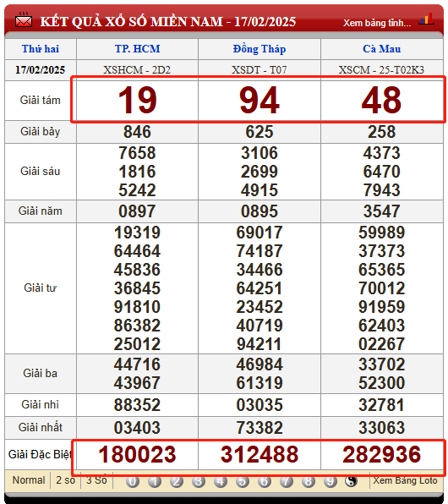Open Xem bảng tỉnh link
Screen dimensions: 448x504
(377, 23)
